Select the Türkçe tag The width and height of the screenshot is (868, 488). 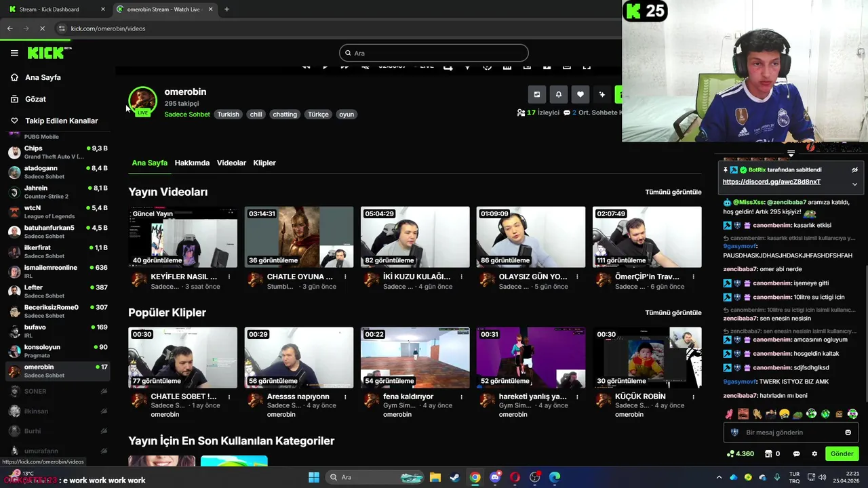coord(318,115)
